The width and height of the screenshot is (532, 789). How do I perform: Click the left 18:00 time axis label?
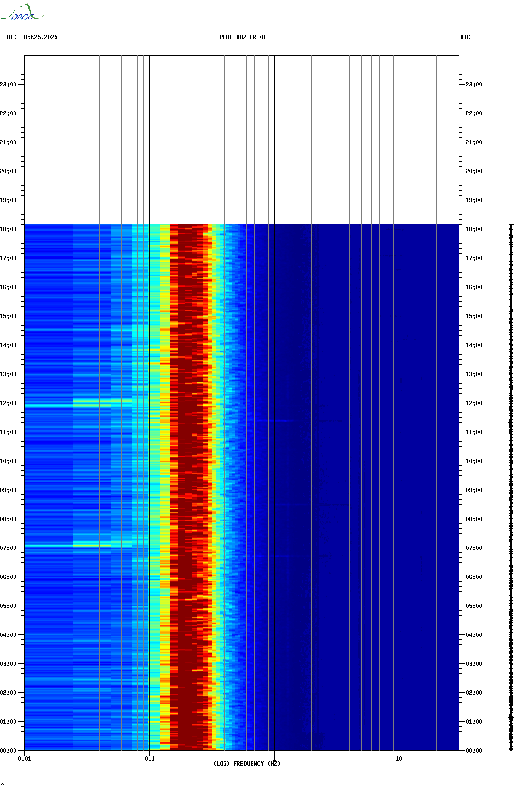point(8,229)
